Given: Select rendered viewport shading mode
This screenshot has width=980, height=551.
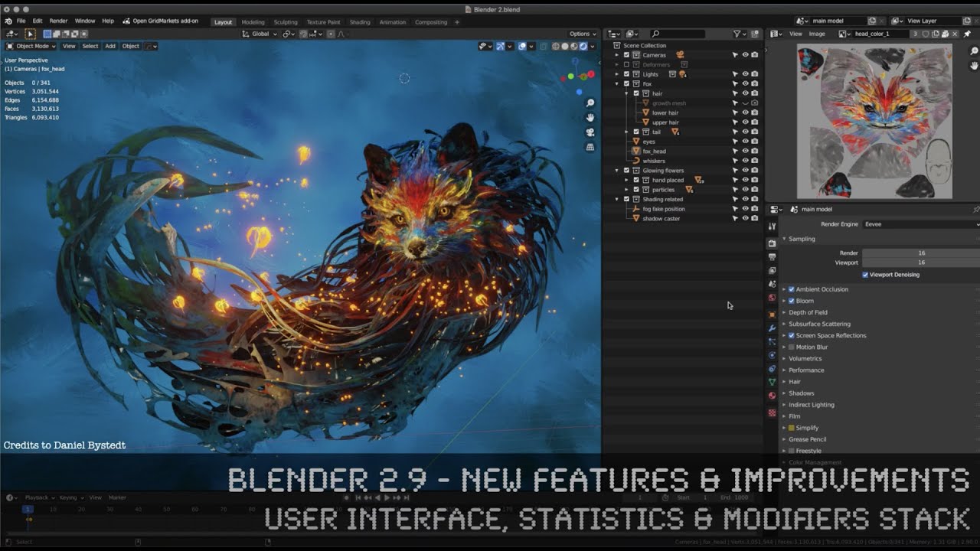Looking at the screenshot, I should pos(583,46).
